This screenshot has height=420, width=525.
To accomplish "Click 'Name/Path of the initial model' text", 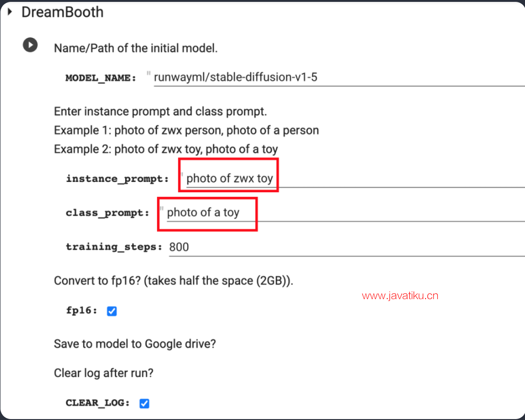I will tap(135, 48).
